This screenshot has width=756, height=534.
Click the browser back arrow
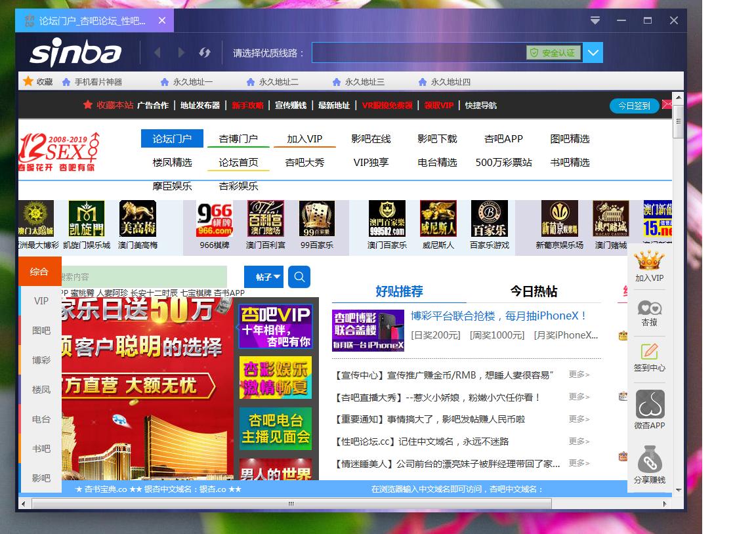point(157,52)
